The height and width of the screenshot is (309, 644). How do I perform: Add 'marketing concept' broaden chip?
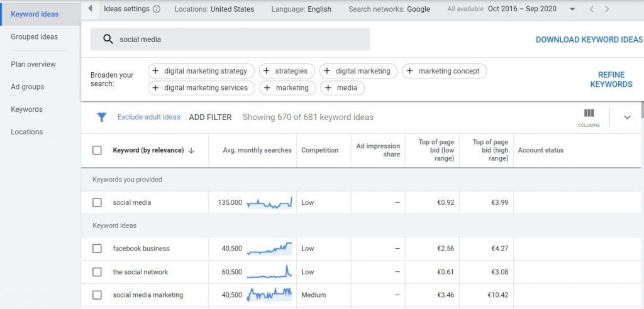pyautogui.click(x=444, y=71)
